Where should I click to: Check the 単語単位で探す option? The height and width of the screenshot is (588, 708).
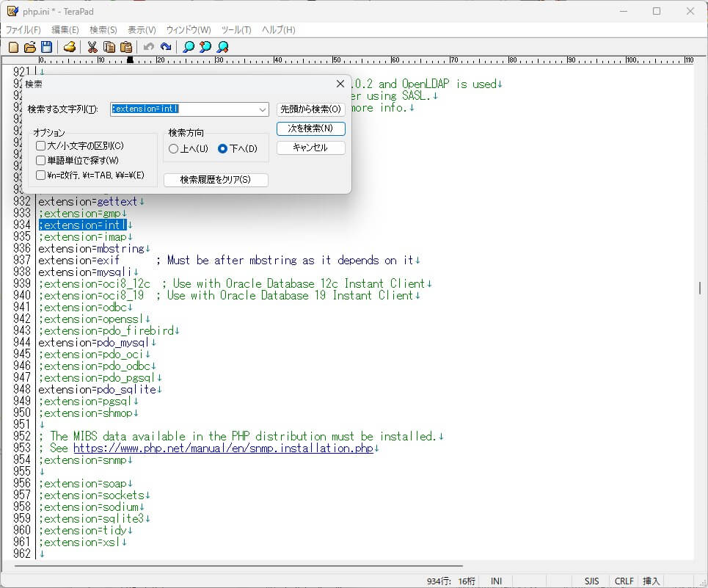[x=41, y=161]
